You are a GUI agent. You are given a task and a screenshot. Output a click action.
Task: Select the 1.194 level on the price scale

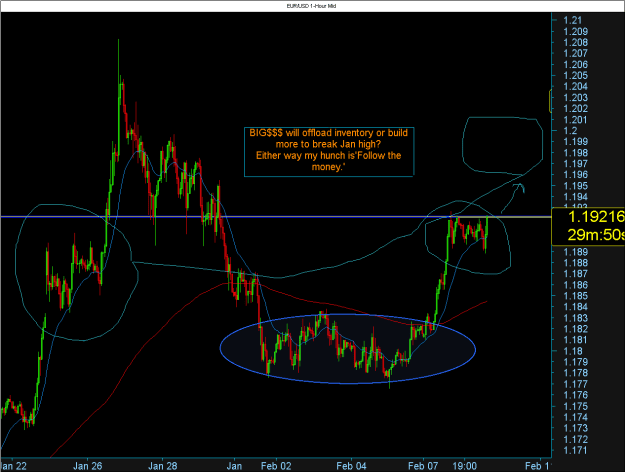pos(575,197)
